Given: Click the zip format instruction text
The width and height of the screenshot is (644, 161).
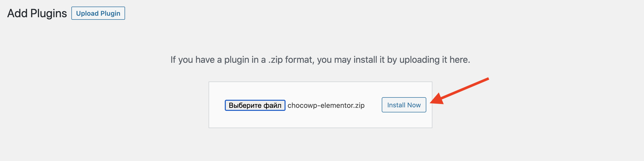Looking at the screenshot, I should click(320, 60).
